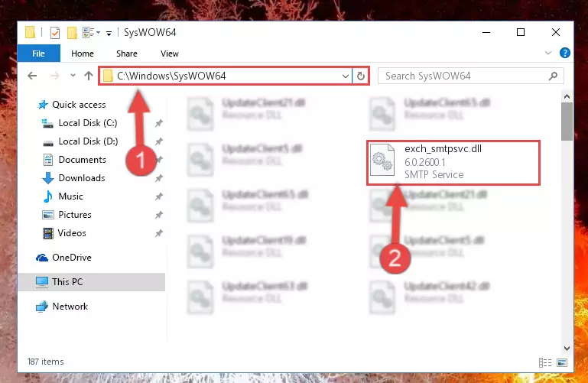
Task: Click the Music note icon
Action: click(x=48, y=196)
